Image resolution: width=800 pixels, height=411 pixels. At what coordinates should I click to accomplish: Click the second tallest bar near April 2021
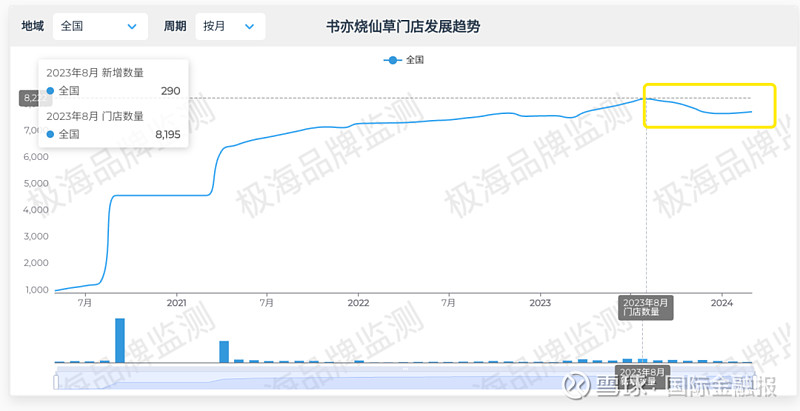[x=224, y=352]
